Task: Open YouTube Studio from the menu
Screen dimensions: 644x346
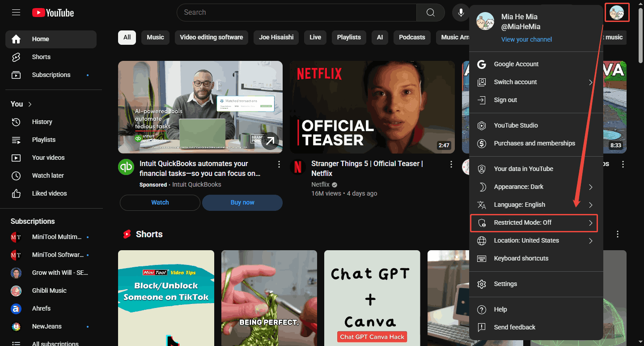Action: click(536, 125)
